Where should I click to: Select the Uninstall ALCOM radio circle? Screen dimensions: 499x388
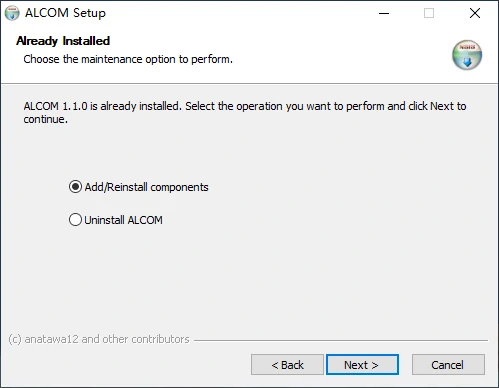coord(75,220)
